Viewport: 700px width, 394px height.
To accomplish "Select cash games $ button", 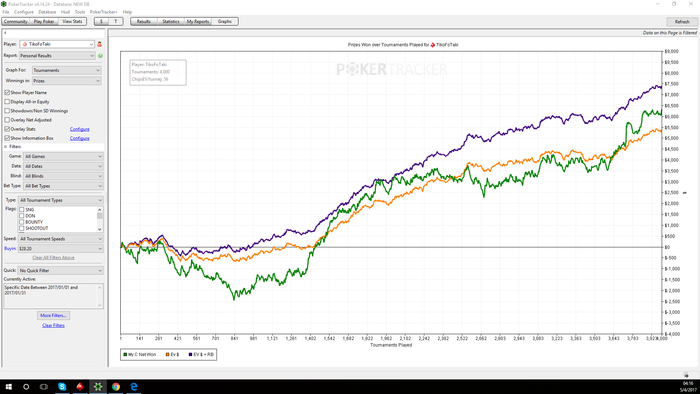I will pyautogui.click(x=101, y=21).
